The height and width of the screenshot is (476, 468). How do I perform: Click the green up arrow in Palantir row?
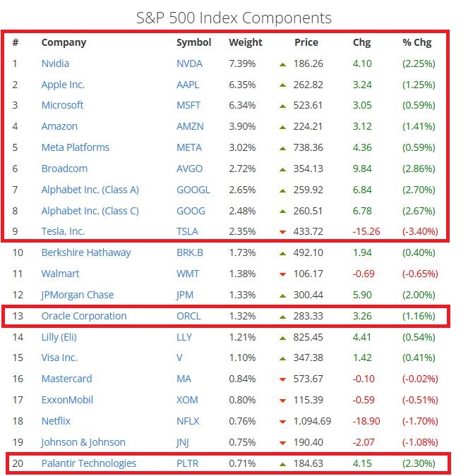point(282,464)
